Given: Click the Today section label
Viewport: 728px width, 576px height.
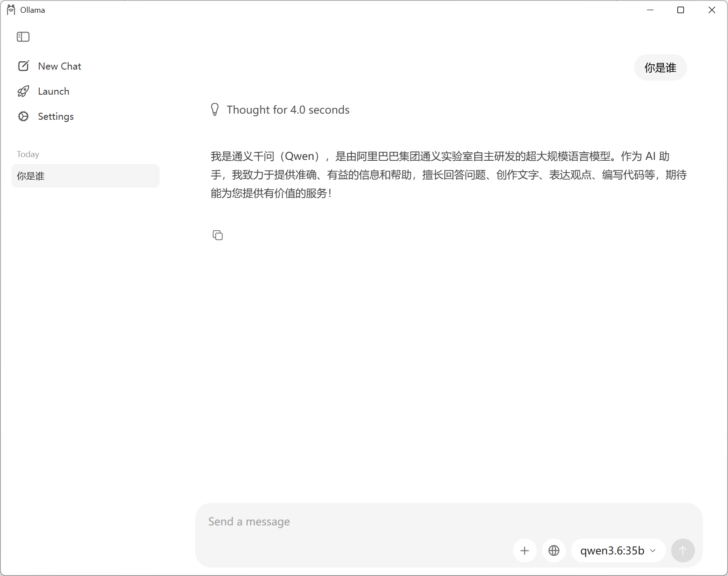Looking at the screenshot, I should pyautogui.click(x=28, y=154).
